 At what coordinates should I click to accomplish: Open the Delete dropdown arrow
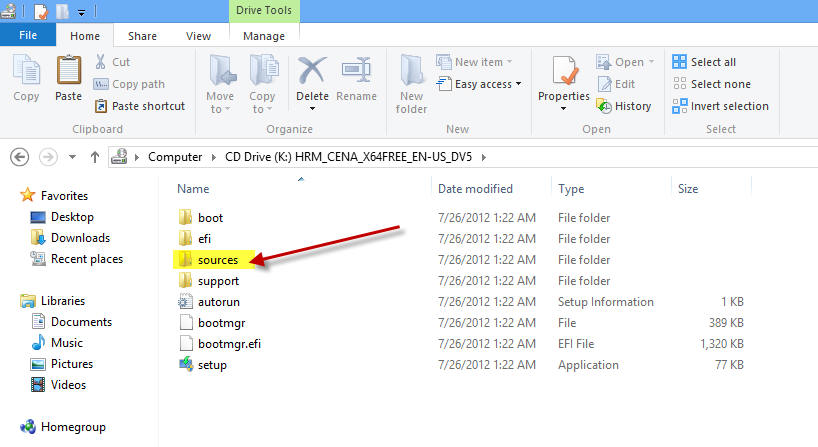(312, 109)
